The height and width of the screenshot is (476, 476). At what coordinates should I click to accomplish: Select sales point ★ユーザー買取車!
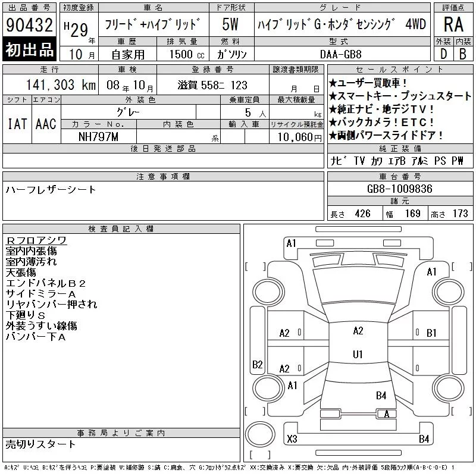tap(368, 83)
